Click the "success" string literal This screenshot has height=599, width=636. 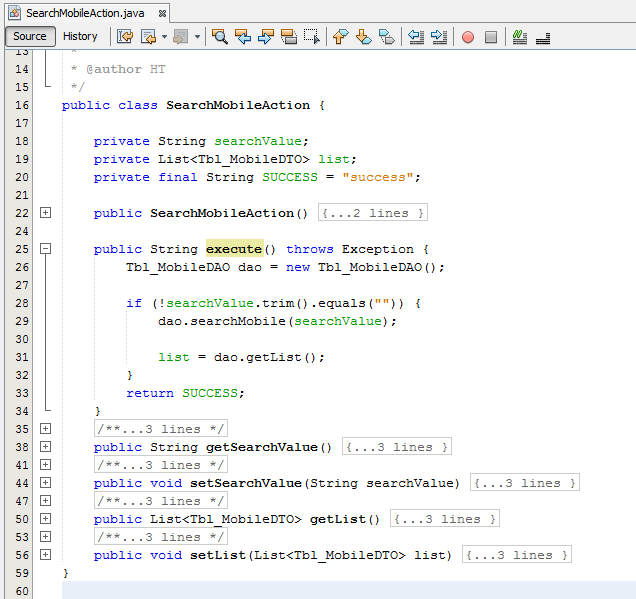pos(378,177)
